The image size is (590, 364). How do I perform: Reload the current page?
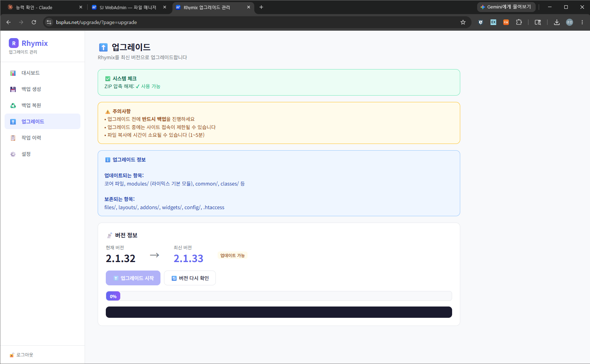click(34, 22)
